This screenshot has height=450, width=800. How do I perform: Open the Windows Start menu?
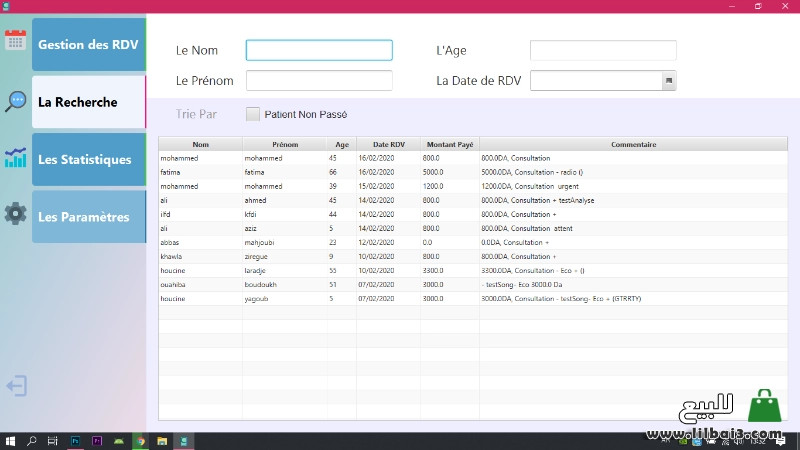pyautogui.click(x=10, y=441)
